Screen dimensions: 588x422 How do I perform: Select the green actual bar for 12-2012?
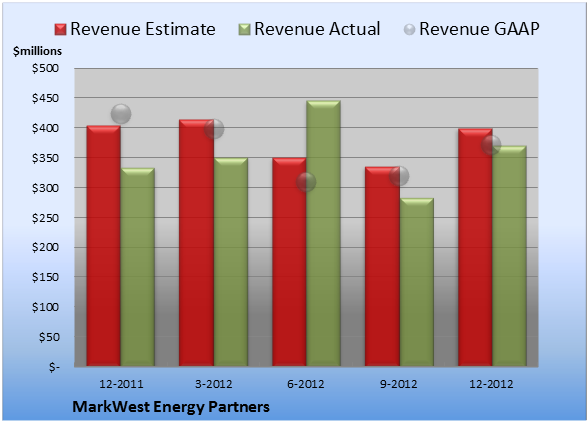pos(510,256)
